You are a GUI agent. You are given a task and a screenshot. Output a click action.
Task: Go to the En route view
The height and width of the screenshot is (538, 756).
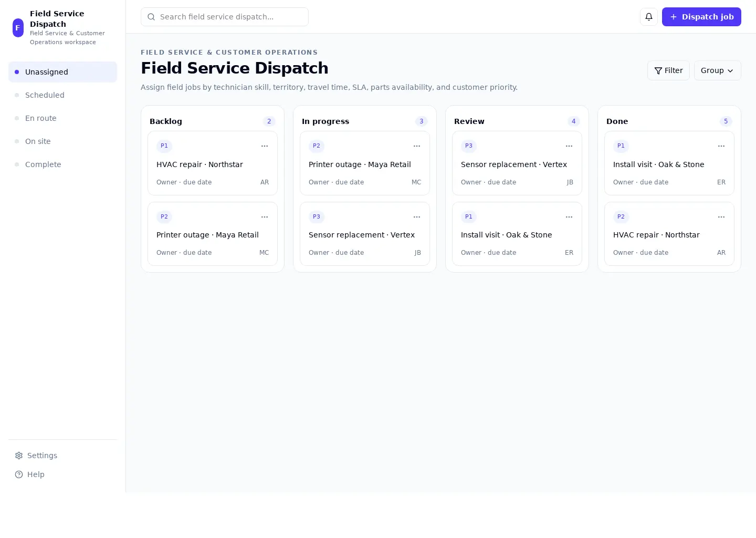(x=62, y=118)
